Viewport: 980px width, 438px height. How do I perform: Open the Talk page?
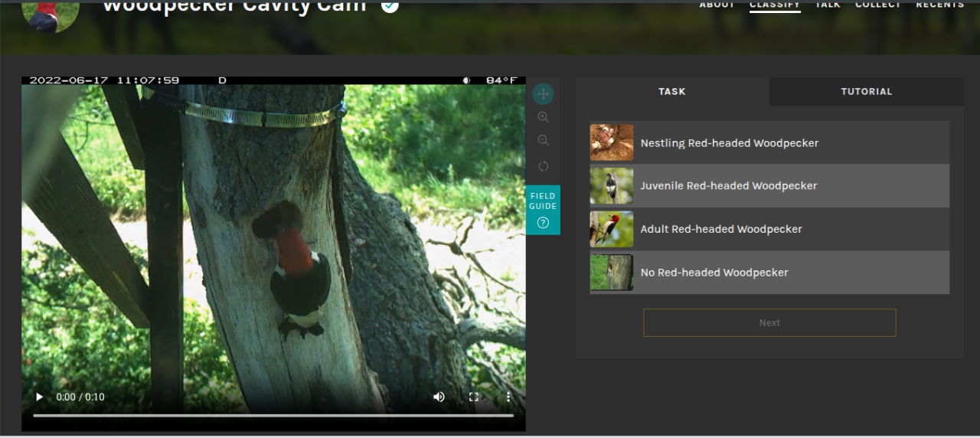[x=828, y=5]
